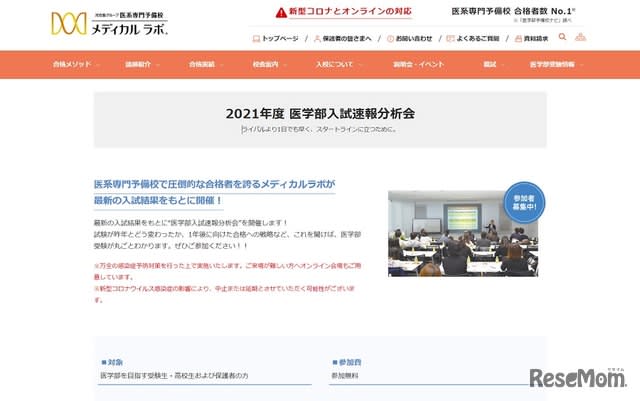Open the 合格実績 menu
This screenshot has width=640, height=401.
coord(202,65)
